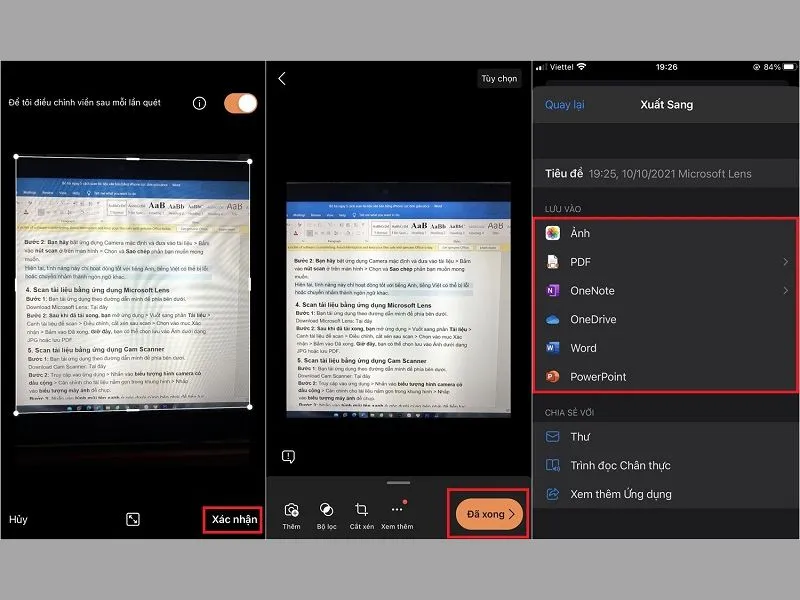Open the info icon beside the border toggle
Screen dimensions: 800x600
pyautogui.click(x=199, y=104)
